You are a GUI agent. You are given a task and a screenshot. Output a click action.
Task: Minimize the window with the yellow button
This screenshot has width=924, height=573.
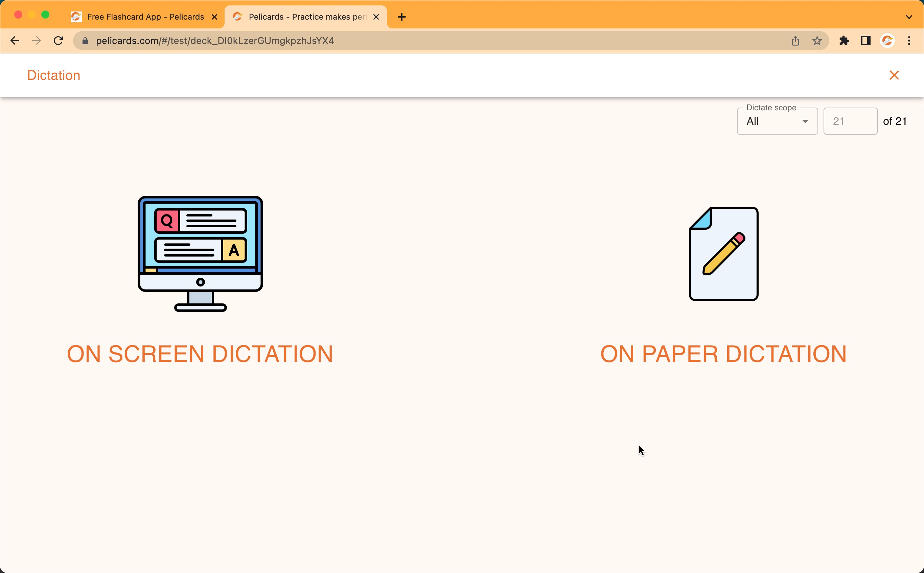(32, 15)
